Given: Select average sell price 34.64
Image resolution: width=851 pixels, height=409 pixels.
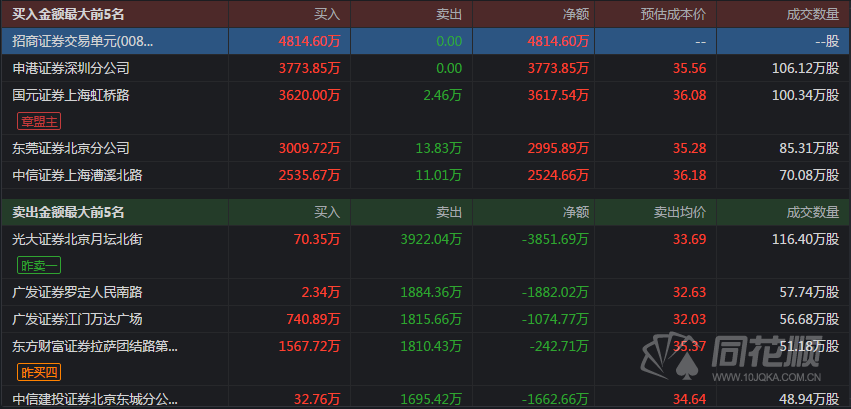Looking at the screenshot, I should [x=690, y=400].
